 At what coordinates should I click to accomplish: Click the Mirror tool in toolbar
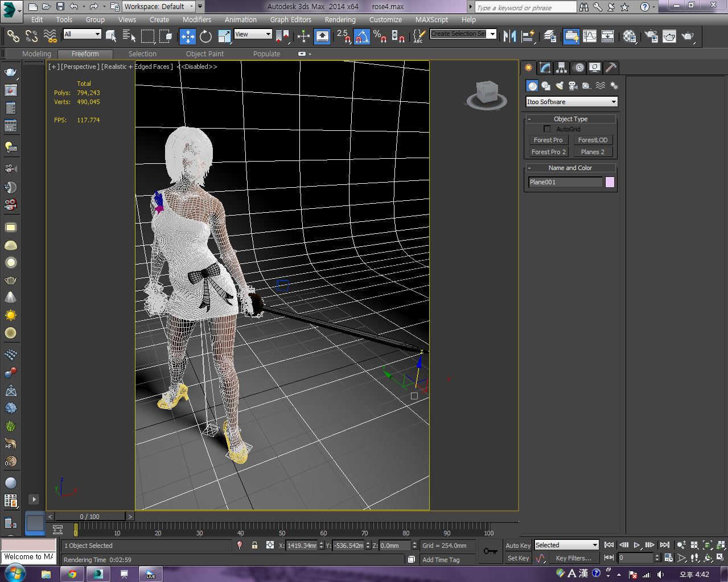pos(509,36)
